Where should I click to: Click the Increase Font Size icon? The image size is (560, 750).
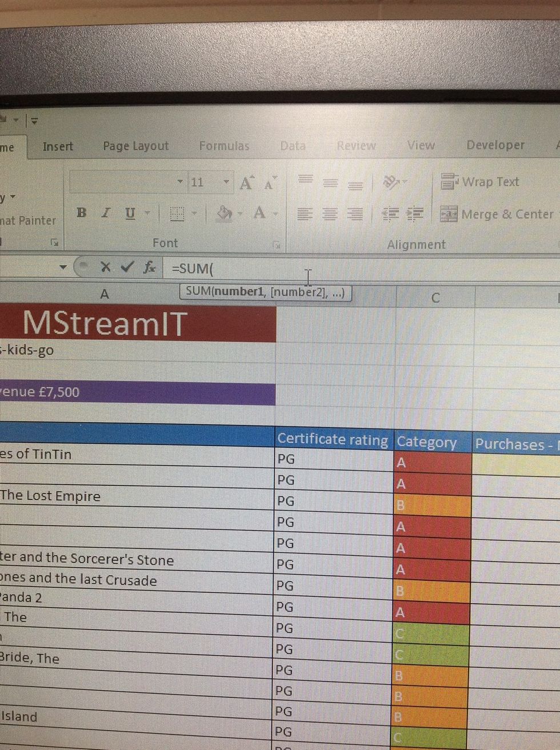click(246, 183)
